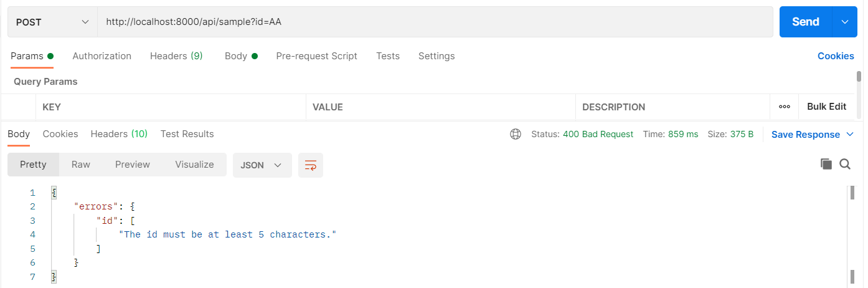Click Save Response

[806, 135]
